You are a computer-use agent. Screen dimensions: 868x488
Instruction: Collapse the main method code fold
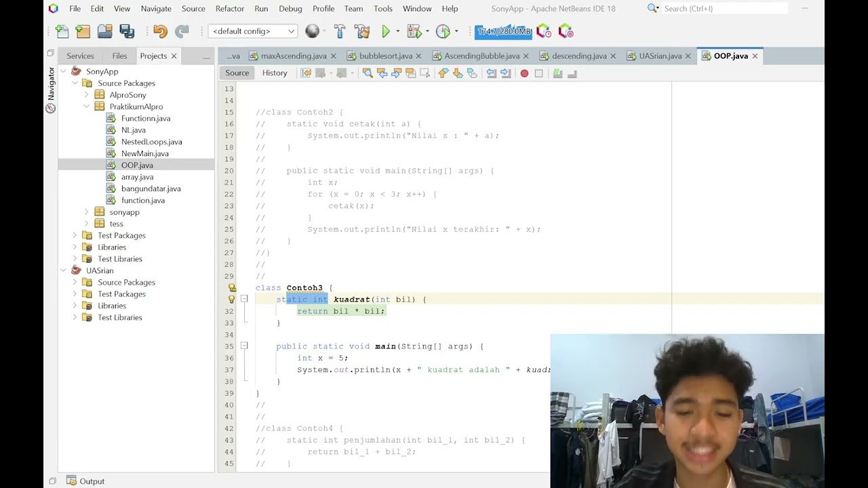click(244, 346)
